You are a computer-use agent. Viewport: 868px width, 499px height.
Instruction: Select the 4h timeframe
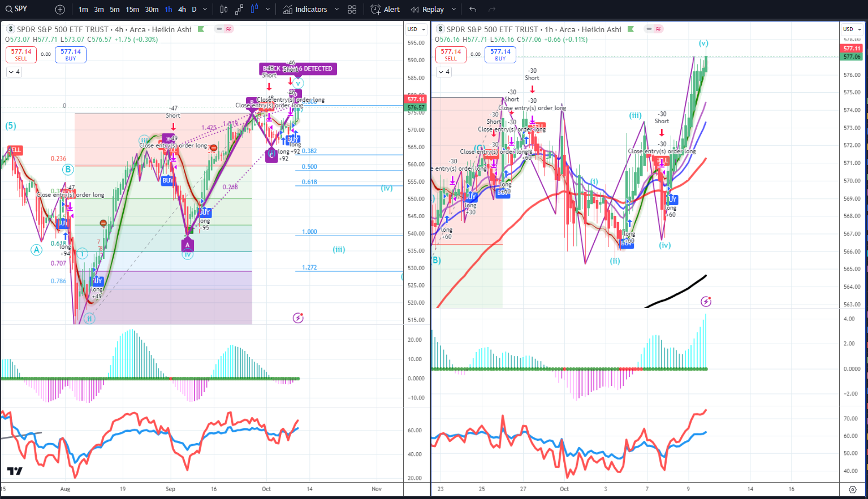(x=182, y=10)
